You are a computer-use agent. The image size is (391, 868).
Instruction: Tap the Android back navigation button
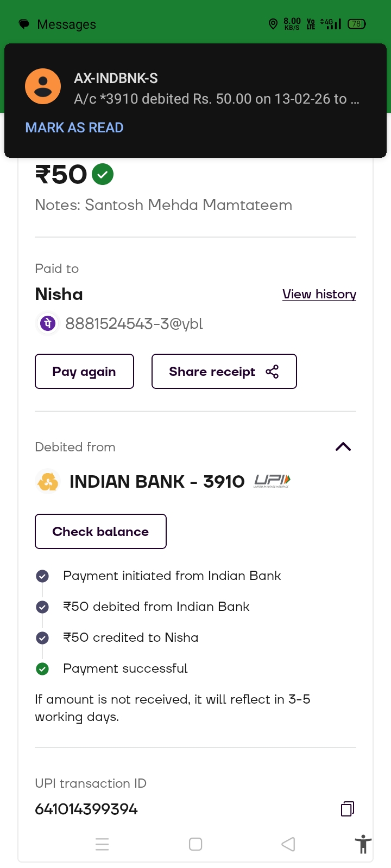tap(288, 844)
